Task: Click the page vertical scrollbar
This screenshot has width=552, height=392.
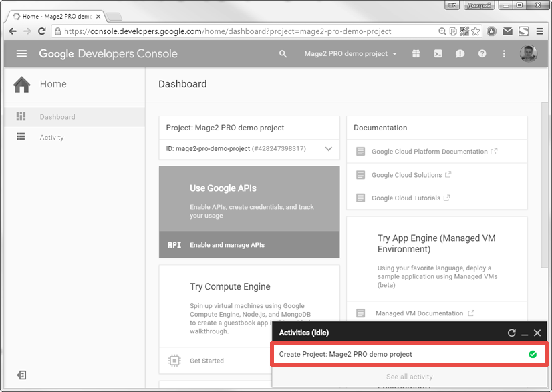Action: point(545,186)
